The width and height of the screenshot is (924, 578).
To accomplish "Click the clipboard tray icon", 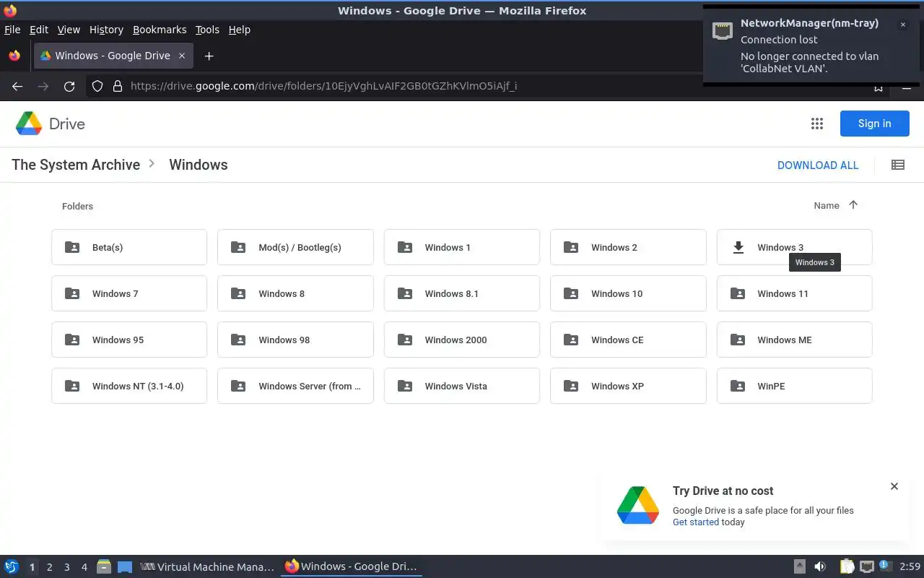I will 847,567.
